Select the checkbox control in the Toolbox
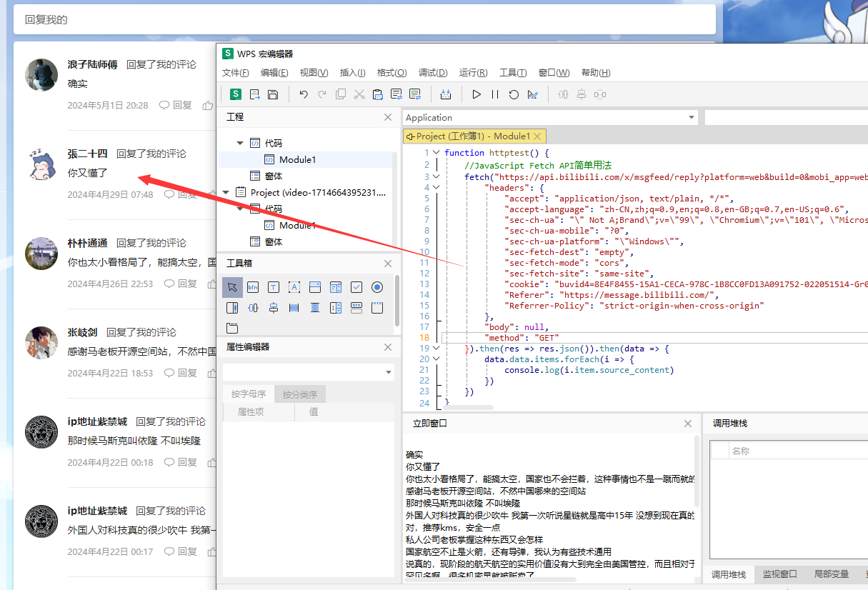 pyautogui.click(x=356, y=287)
